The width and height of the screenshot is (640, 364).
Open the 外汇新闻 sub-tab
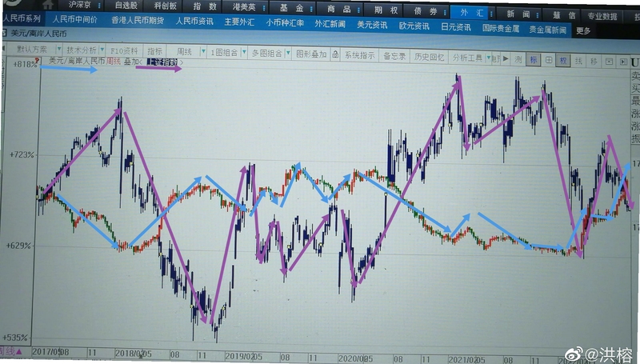pos(330,24)
